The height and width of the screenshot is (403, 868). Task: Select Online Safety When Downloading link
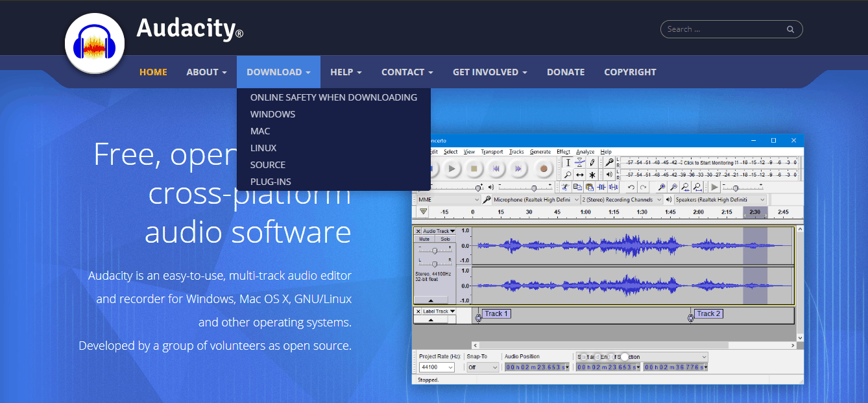click(x=333, y=97)
